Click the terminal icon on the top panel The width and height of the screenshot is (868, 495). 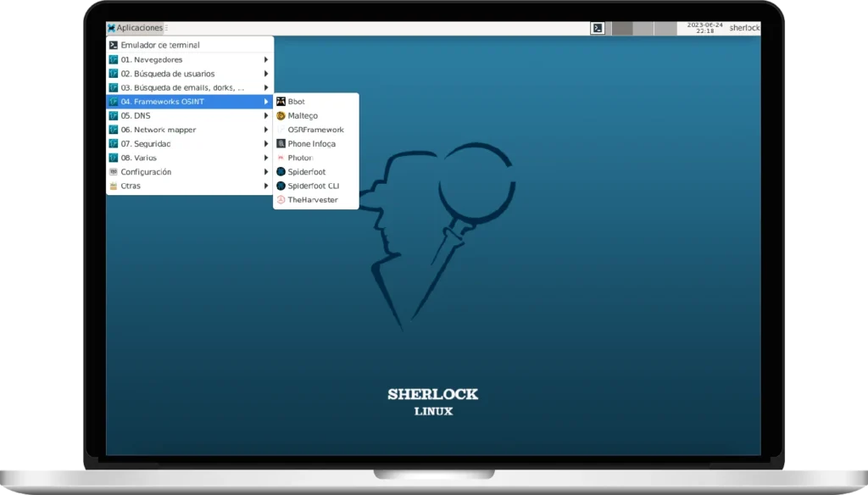599,27
